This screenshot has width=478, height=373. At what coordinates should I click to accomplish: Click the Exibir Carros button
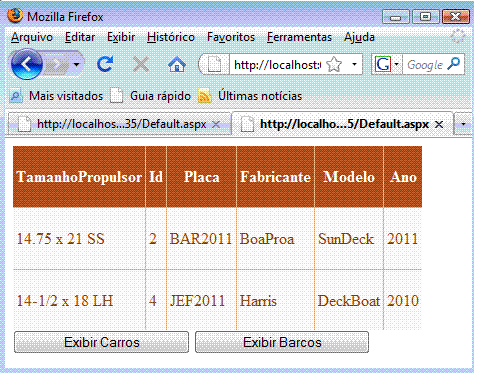(101, 342)
